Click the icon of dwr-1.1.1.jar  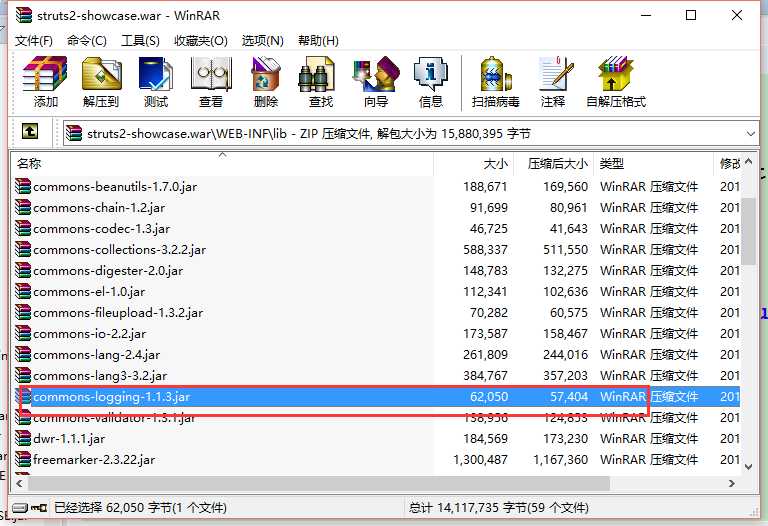(23, 438)
